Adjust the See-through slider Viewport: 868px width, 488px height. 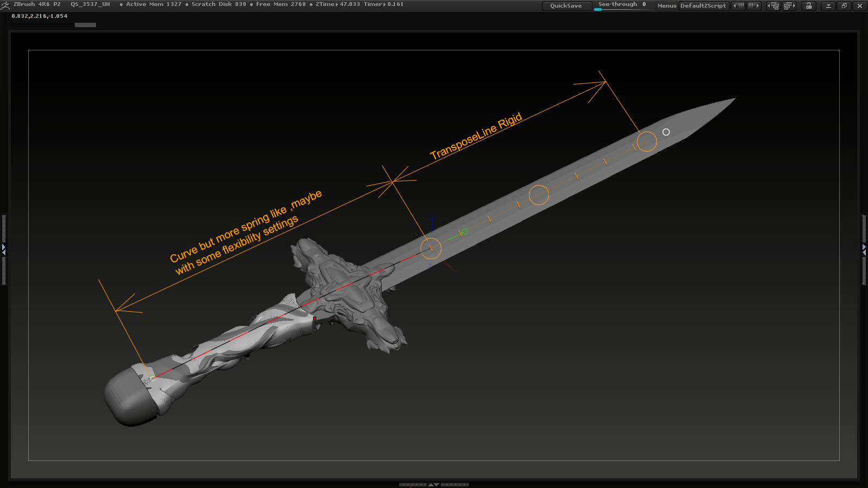pos(622,5)
